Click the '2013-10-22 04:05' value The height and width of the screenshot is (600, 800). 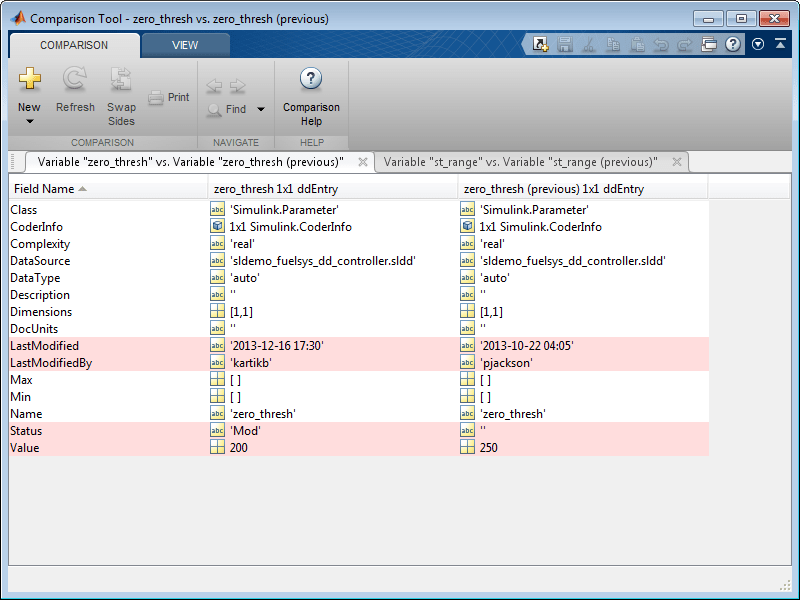527,346
